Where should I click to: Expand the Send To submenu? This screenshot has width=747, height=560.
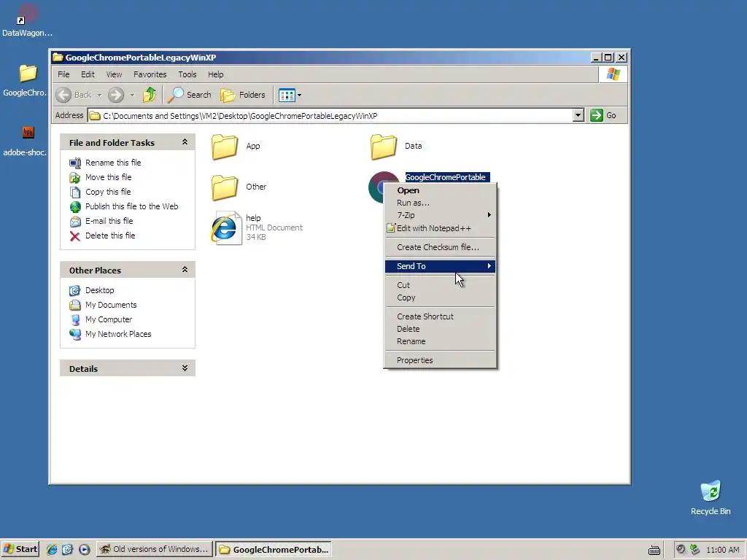[440, 266]
